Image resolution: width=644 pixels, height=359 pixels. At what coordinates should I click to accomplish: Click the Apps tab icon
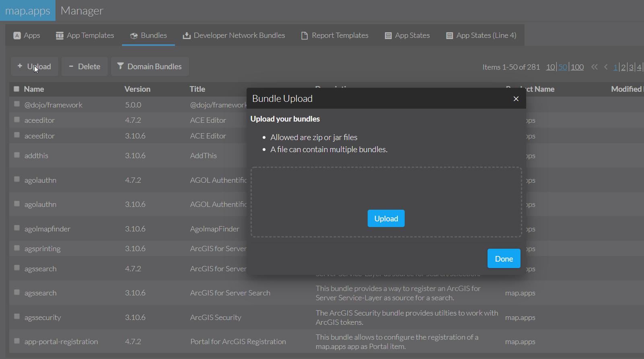[17, 35]
